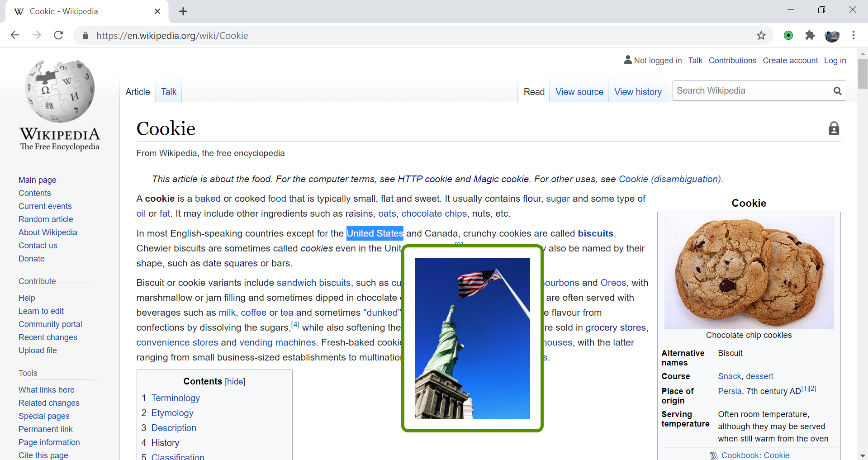View site security lock info
The image size is (868, 460).
(85, 36)
